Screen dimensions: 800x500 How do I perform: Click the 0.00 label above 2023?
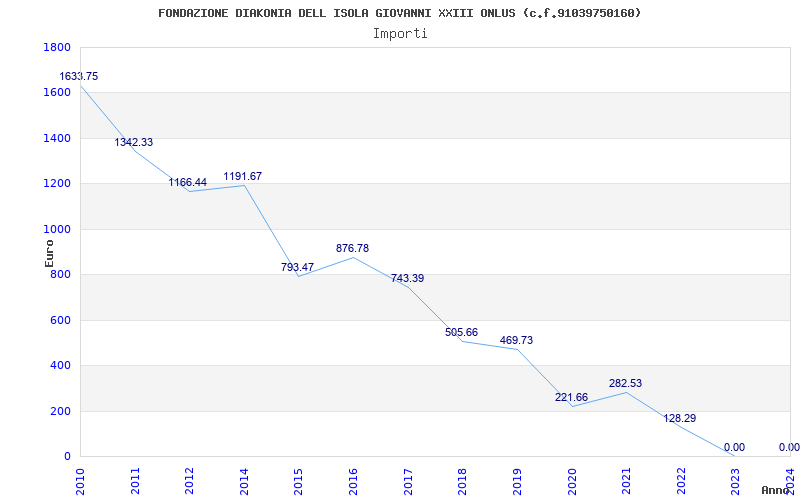point(734,447)
